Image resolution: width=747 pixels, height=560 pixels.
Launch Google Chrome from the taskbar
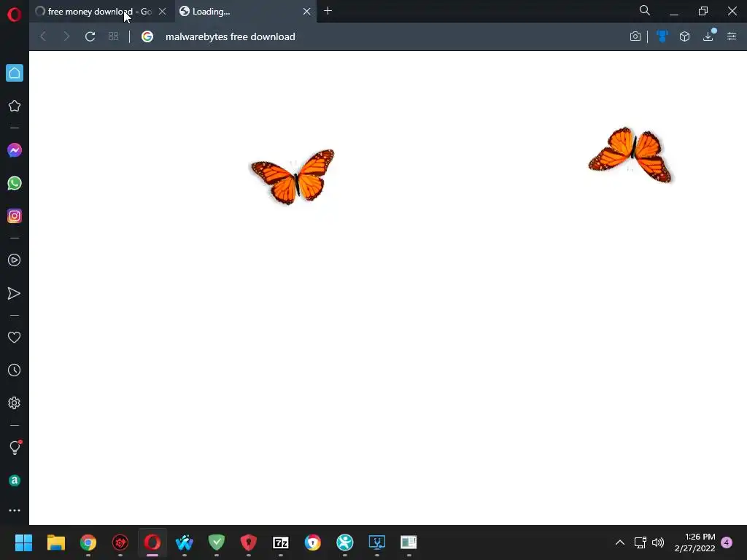coord(88,542)
